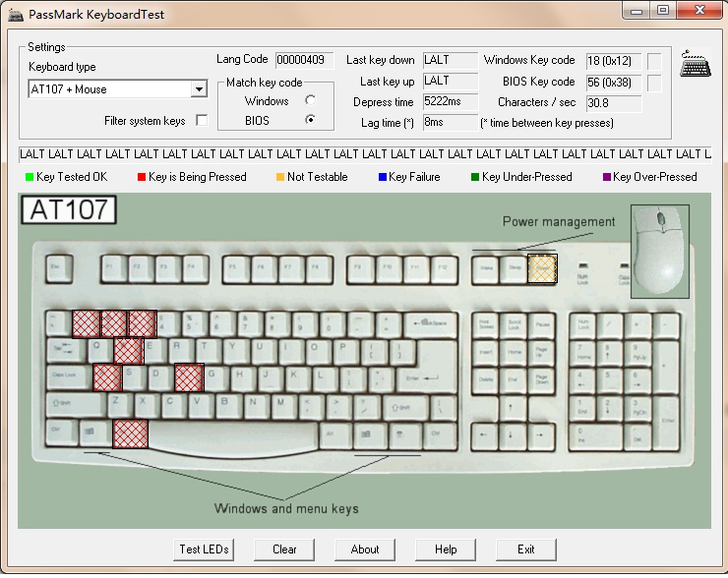728x578 pixels.
Task: Click the Test LEDs button
Action: (x=204, y=549)
